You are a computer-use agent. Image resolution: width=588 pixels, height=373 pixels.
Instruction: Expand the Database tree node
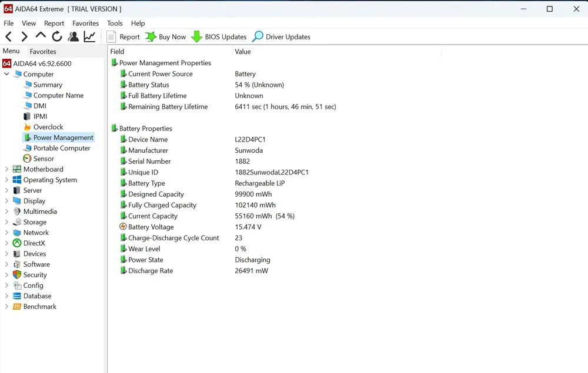6,296
